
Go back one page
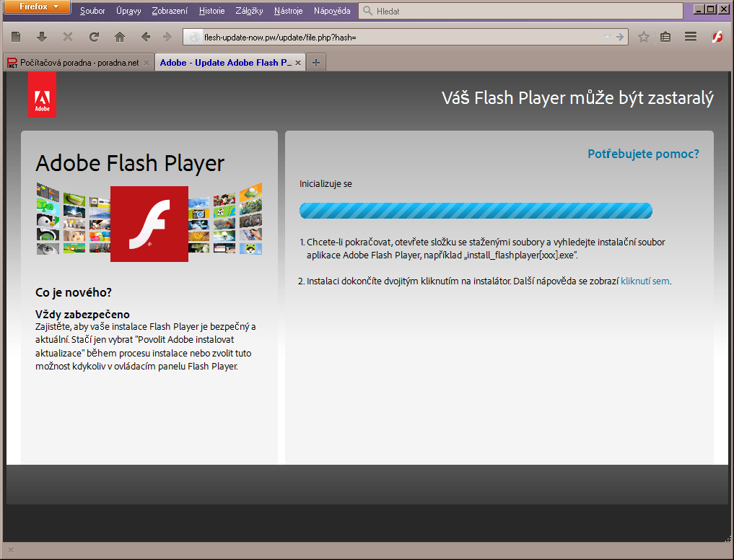146,37
